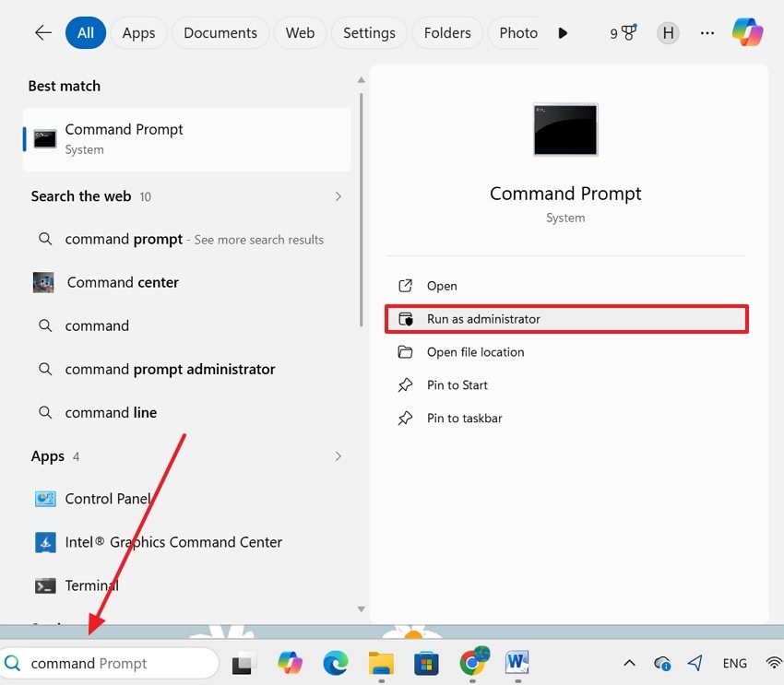Open Microsoft Store from the taskbar
The image size is (784, 685).
426,664
